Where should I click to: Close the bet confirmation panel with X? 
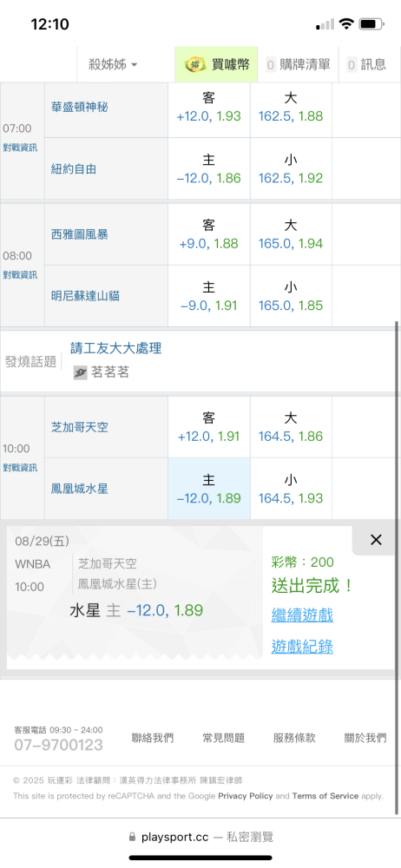(376, 540)
